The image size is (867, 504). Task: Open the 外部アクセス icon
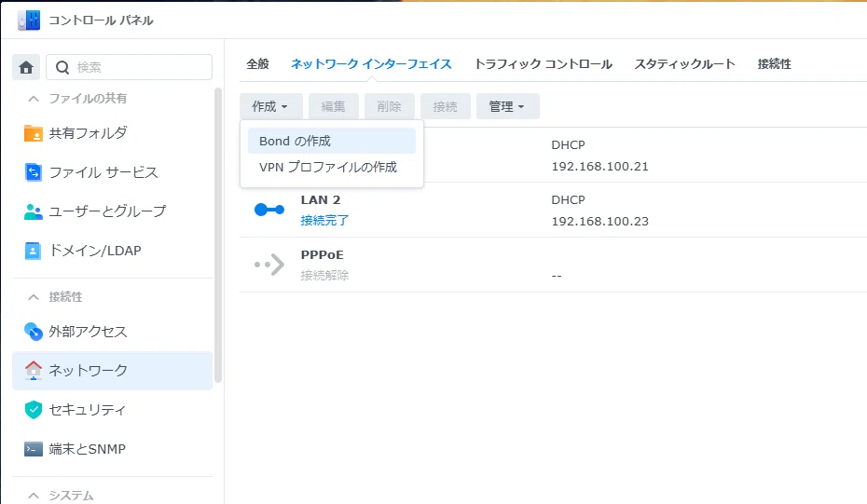(34, 332)
